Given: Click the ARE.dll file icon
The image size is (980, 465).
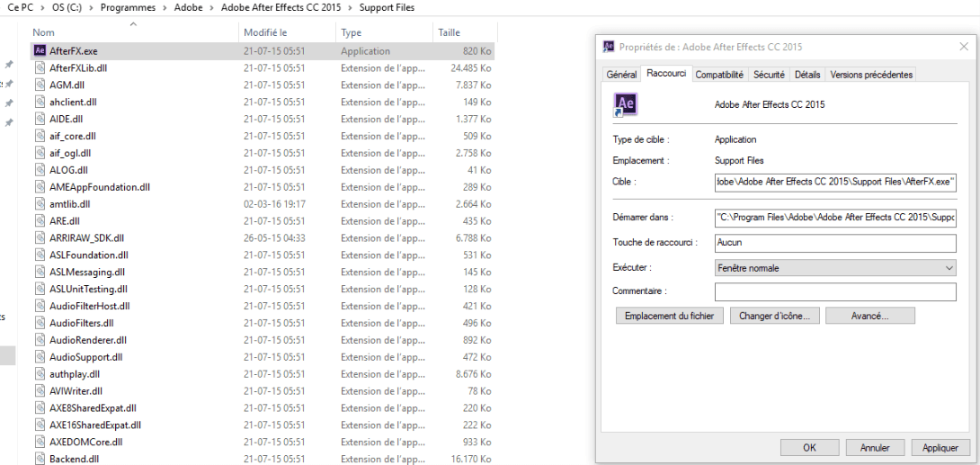Looking at the screenshot, I should pyautogui.click(x=40, y=220).
